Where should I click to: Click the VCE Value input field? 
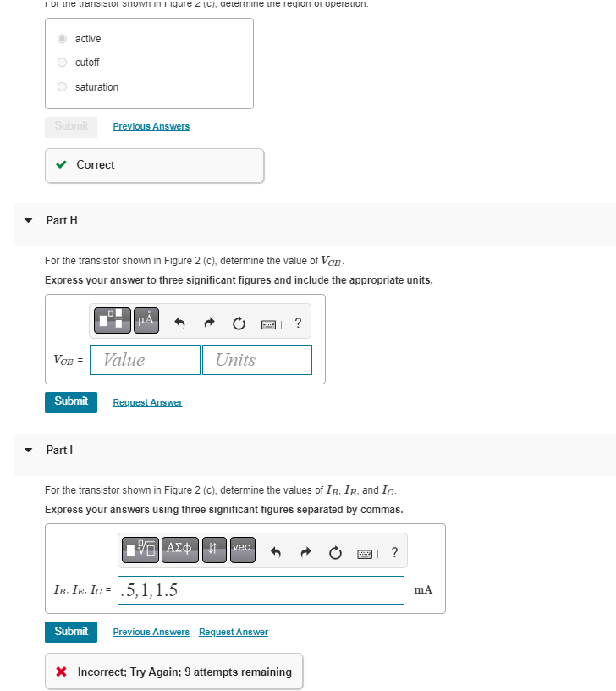[x=145, y=361]
